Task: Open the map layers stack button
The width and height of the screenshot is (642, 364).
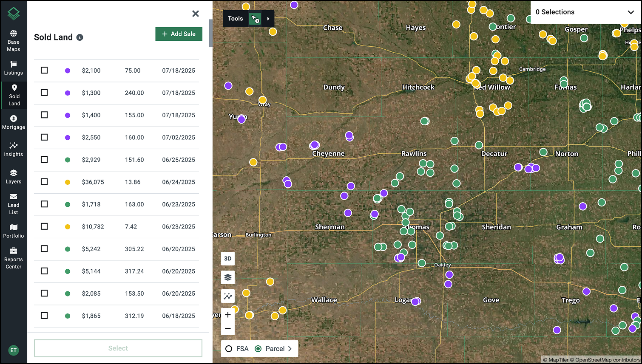Action: [228, 277]
